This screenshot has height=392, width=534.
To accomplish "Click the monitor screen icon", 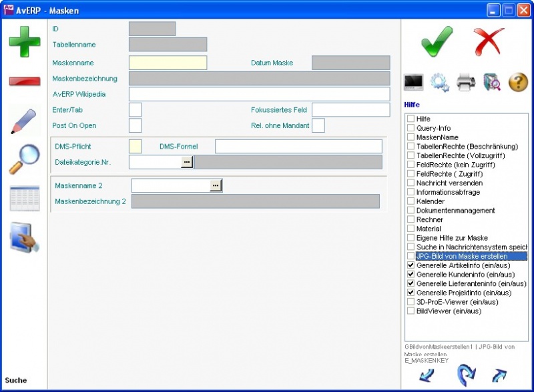I will 414,82.
